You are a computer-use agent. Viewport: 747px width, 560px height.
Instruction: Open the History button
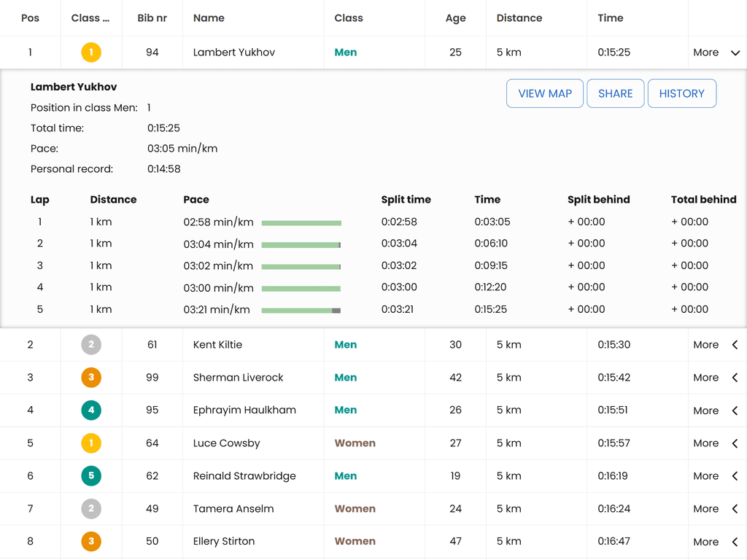[x=681, y=93]
